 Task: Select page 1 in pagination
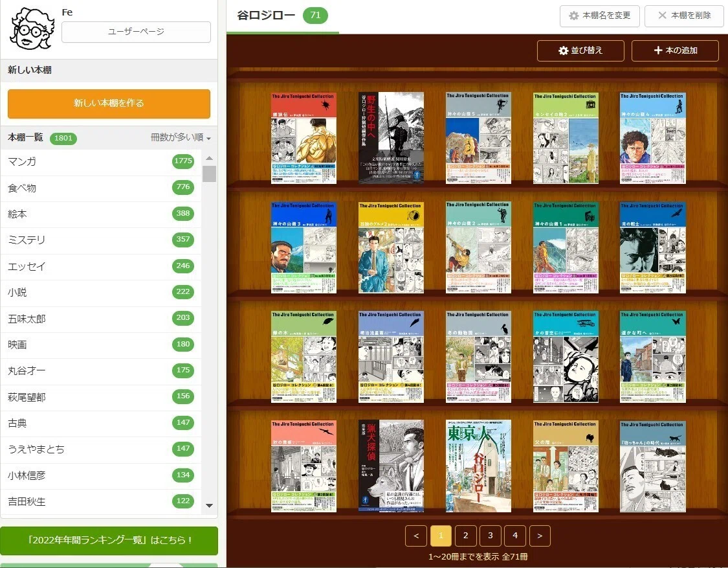point(441,536)
